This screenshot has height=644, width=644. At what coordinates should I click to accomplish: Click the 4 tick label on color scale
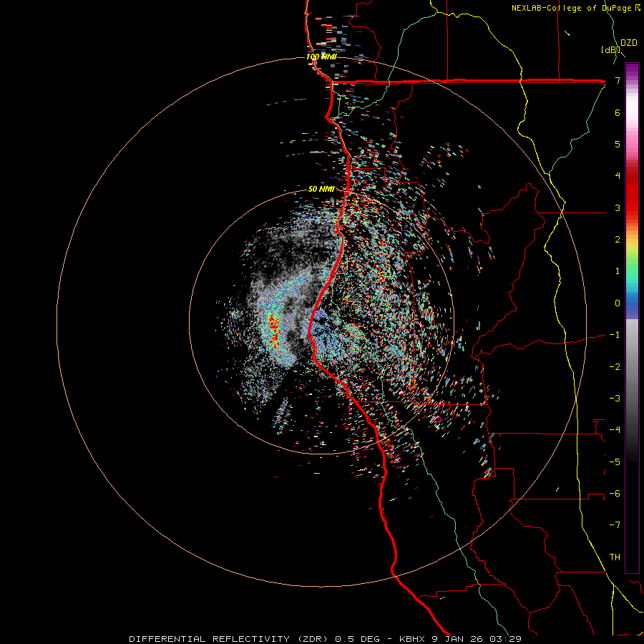pyautogui.click(x=618, y=176)
